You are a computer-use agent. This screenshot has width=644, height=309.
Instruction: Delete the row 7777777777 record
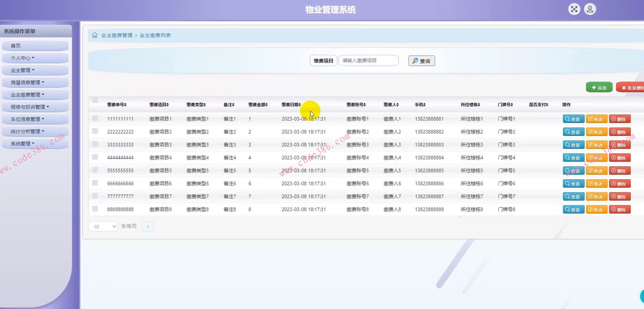click(x=620, y=197)
